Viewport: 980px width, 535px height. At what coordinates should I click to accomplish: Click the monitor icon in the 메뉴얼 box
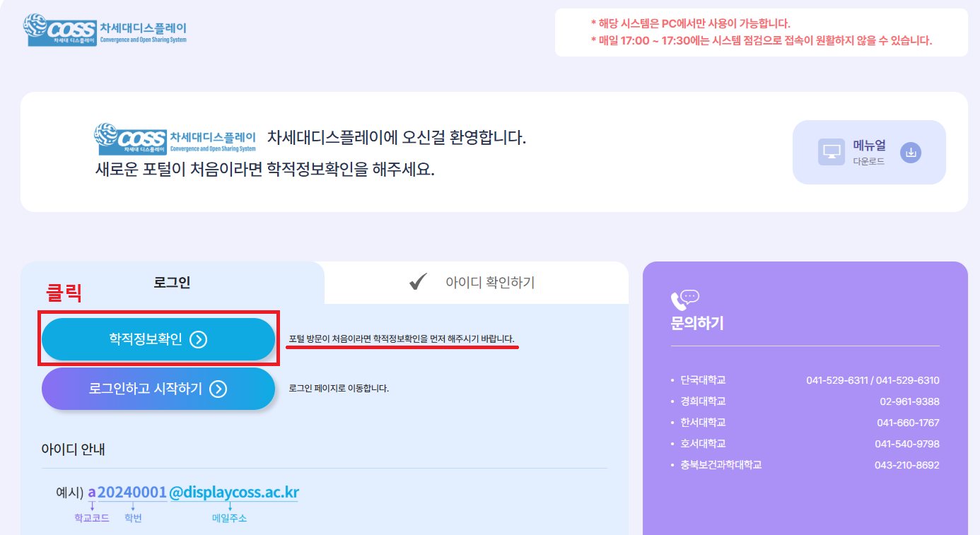click(832, 152)
